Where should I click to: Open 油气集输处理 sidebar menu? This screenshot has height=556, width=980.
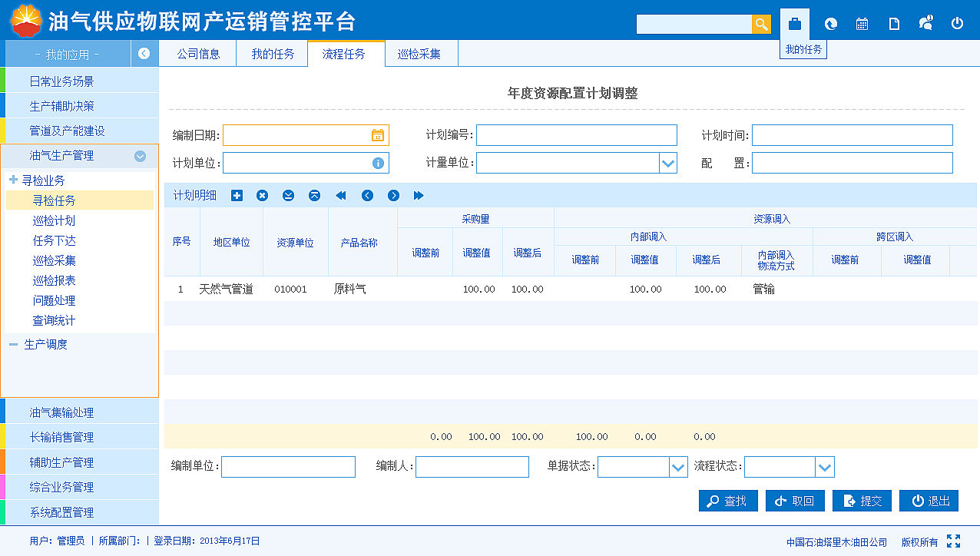pos(80,412)
